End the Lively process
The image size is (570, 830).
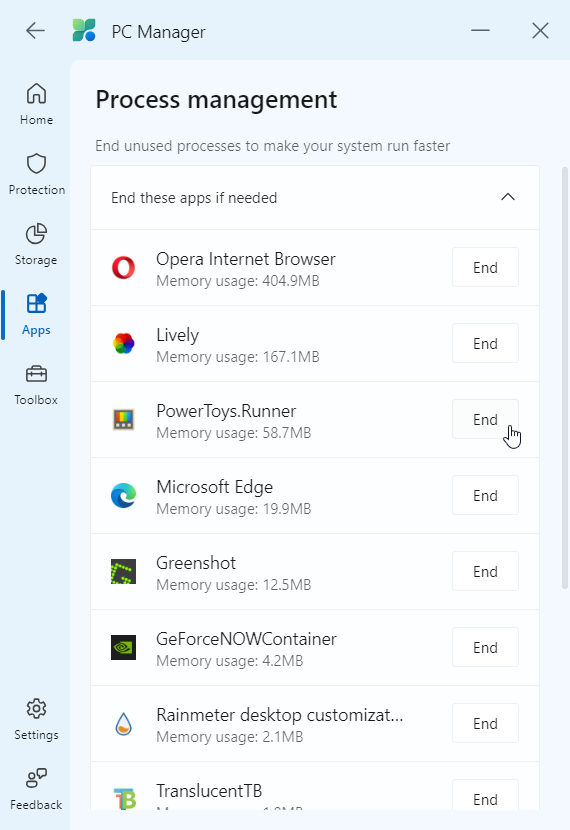(485, 344)
